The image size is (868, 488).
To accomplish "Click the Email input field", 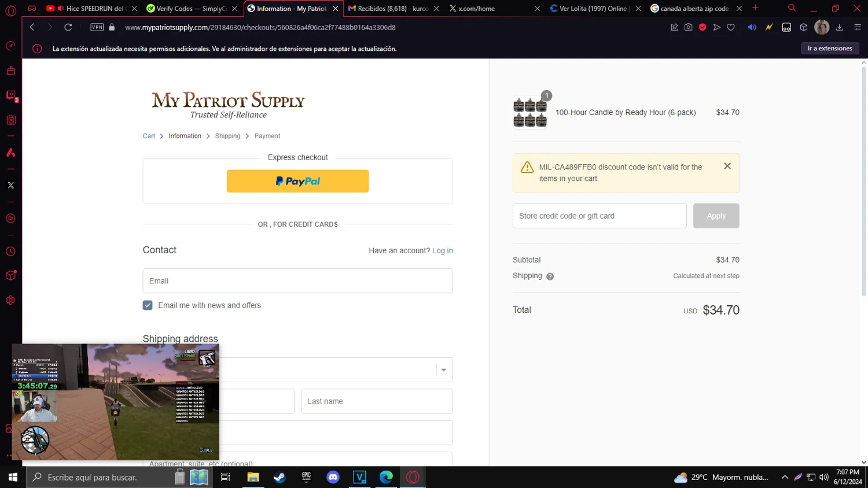I will 297,281.
